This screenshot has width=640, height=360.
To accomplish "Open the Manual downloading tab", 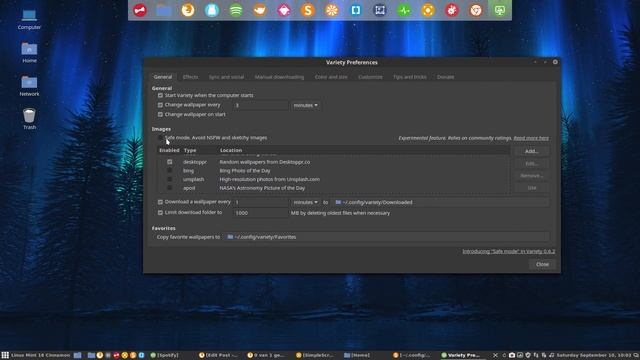I will pyautogui.click(x=279, y=77).
